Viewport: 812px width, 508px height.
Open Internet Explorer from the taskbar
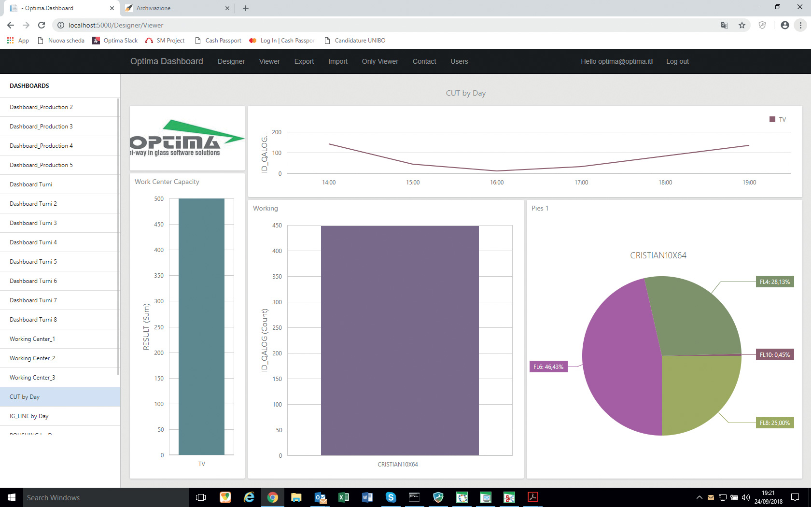[249, 497]
